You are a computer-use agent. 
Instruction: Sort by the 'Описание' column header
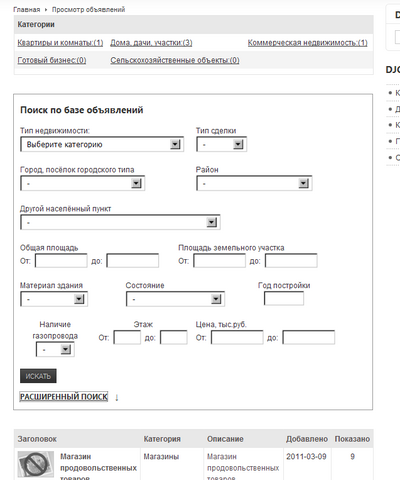[x=225, y=439]
